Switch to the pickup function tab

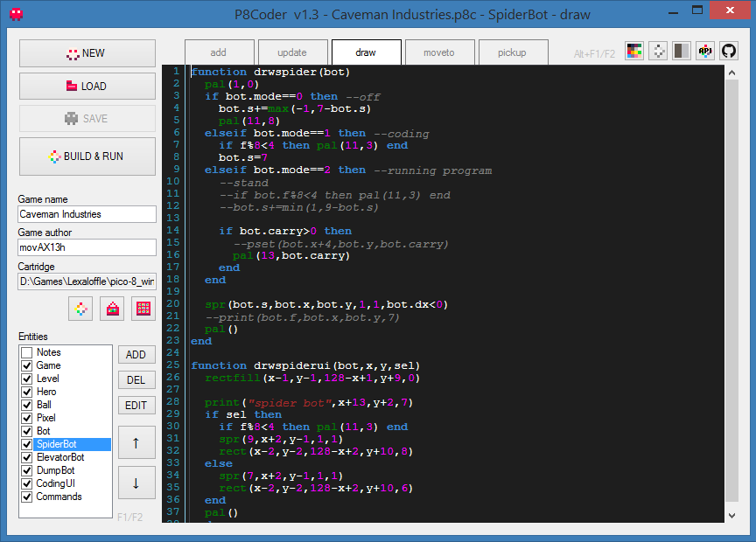click(513, 52)
